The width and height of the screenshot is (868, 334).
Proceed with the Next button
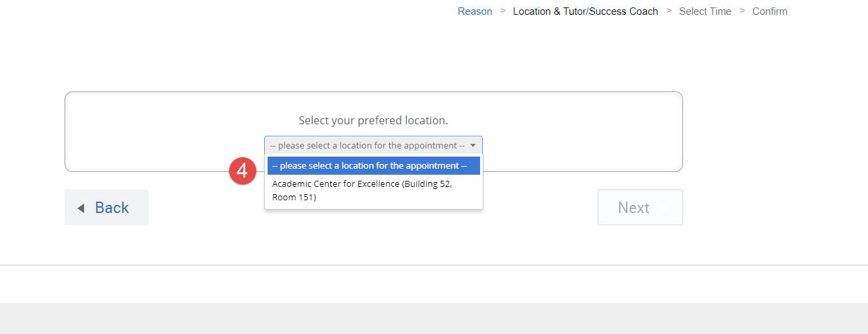[640, 208]
